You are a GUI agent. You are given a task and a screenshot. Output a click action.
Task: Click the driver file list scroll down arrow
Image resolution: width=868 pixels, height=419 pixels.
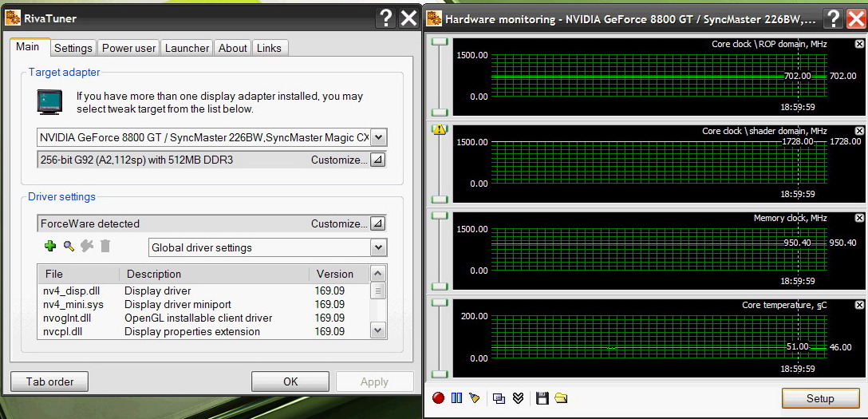tap(378, 330)
